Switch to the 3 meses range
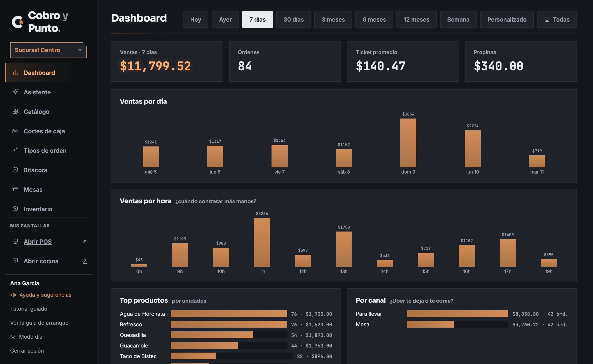 [x=333, y=19]
